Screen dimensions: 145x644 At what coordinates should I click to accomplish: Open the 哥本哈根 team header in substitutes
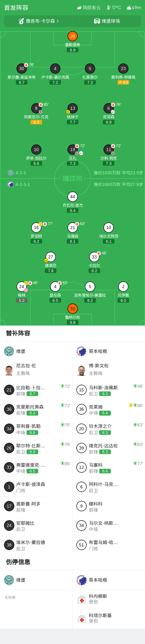[x=109, y=351]
